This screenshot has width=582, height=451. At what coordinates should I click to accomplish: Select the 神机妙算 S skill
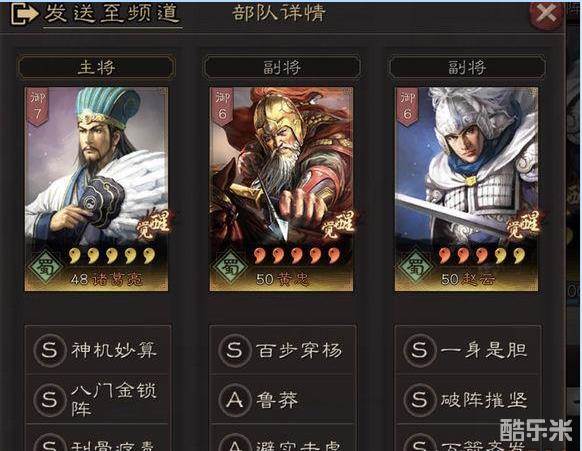pyautogui.click(x=98, y=350)
